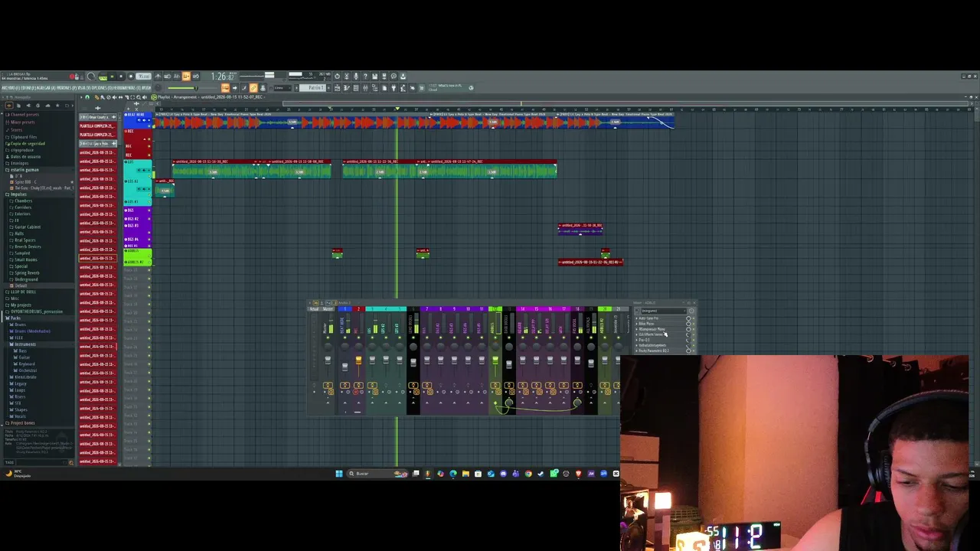Select the 'Guitar Cabinet' browser folder

pyautogui.click(x=28, y=227)
